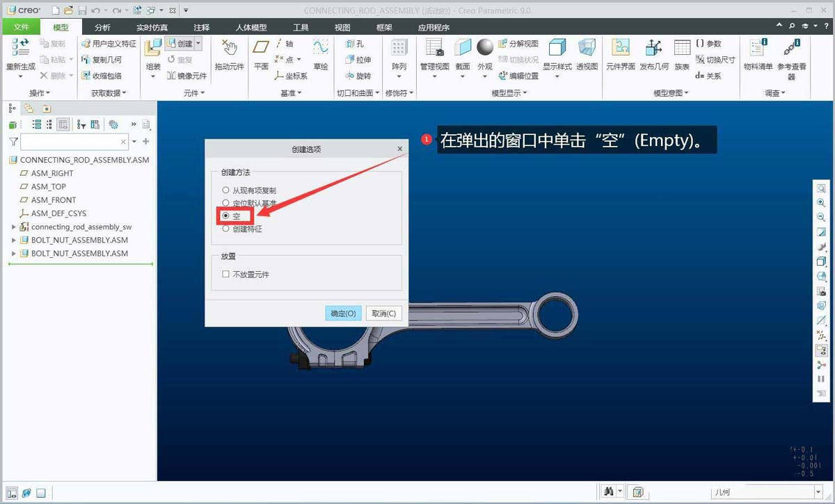The width and height of the screenshot is (835, 504).
Task: Close the Creation Options (创建选项) dialog
Action: tap(399, 149)
